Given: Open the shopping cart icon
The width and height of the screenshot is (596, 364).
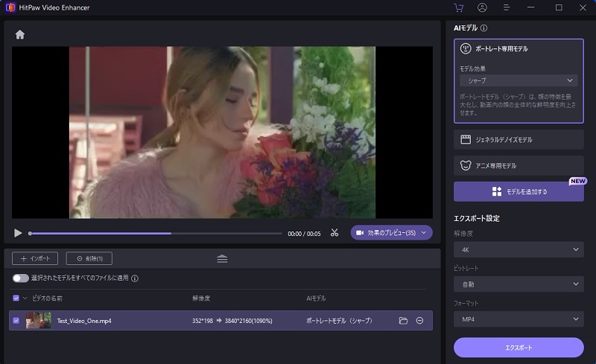Looking at the screenshot, I should point(458,7).
